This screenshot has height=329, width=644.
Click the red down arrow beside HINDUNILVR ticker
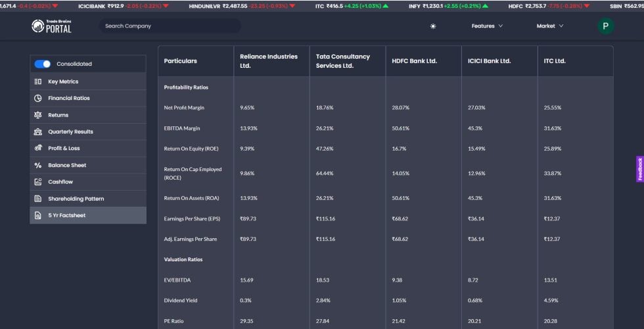[x=292, y=6]
